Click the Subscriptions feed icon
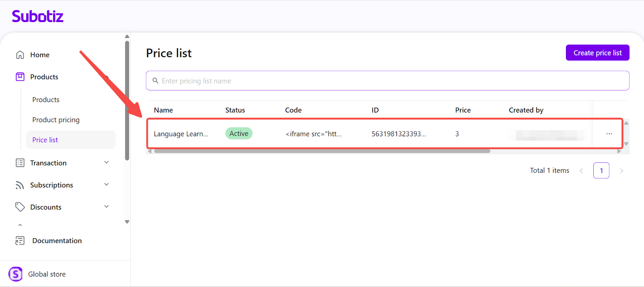644x287 pixels. [x=20, y=185]
